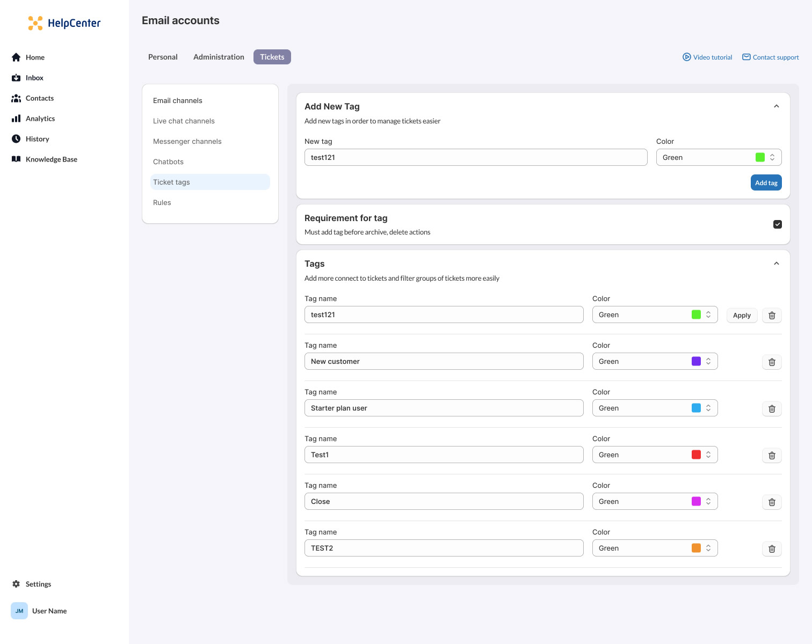Collapse the Add New Tag section
Screen dimensions: 812x644
(776, 106)
